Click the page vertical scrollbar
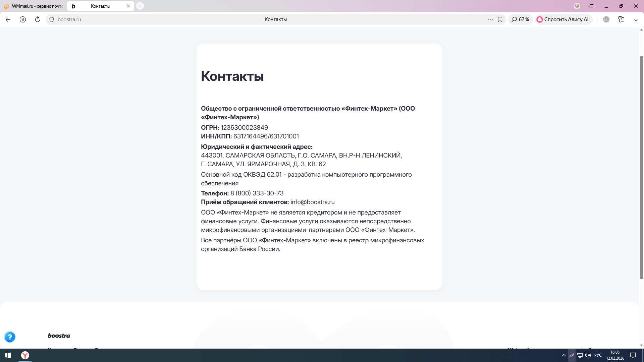This screenshot has width=644, height=362. pyautogui.click(x=641, y=168)
